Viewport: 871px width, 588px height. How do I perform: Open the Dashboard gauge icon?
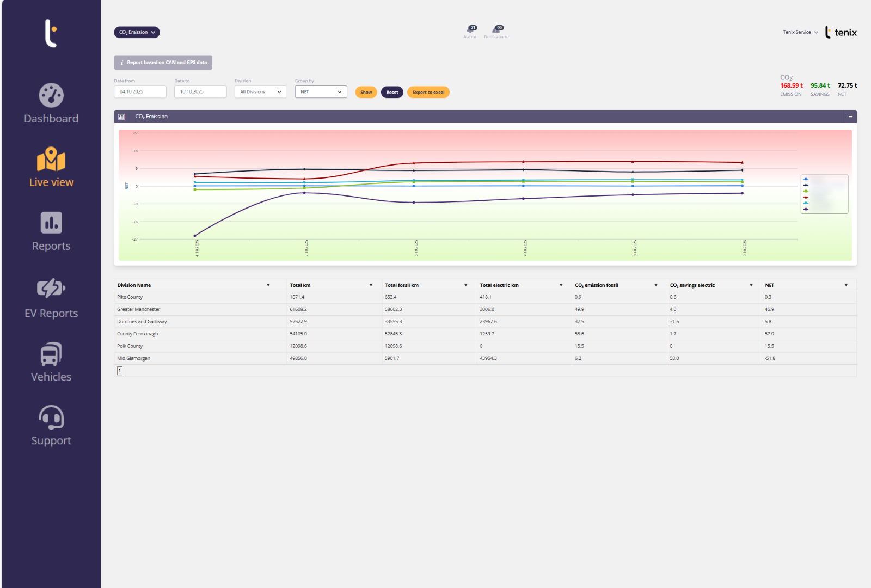click(x=51, y=96)
